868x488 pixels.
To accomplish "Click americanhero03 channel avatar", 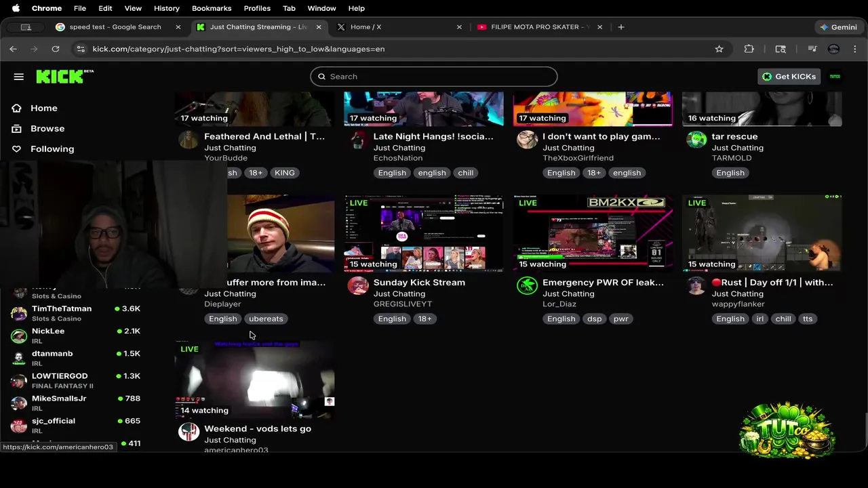I will (189, 432).
